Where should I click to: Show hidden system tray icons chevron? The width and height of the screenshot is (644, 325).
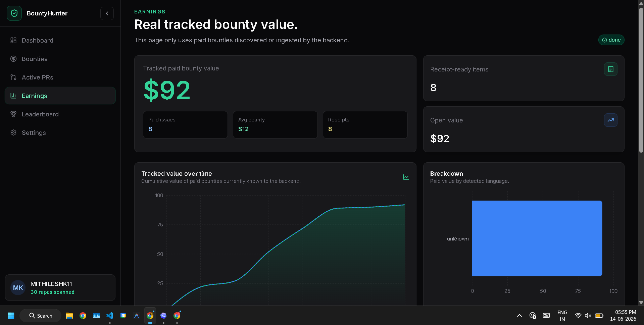pyautogui.click(x=519, y=316)
